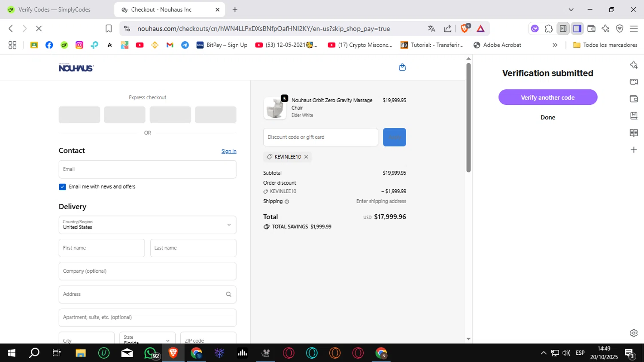Open the Brave Wallet toolbar icon
This screenshot has height=362, width=644.
(x=591, y=29)
